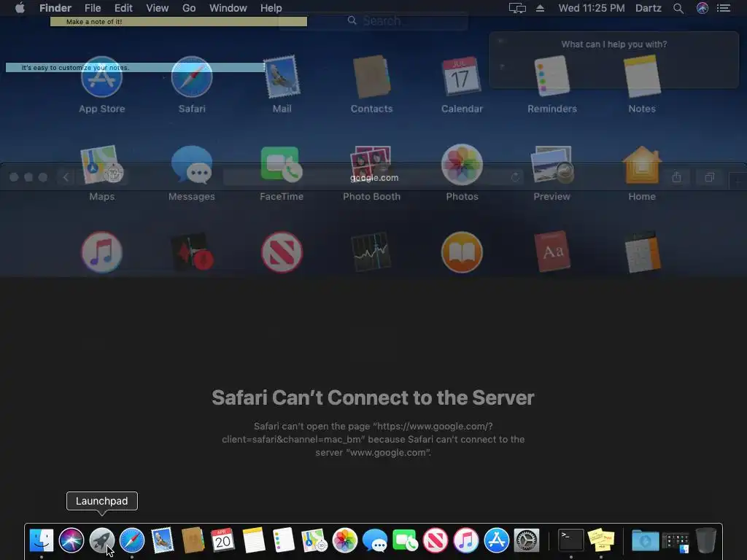This screenshot has height=560, width=747.
Task: Open Calendar icon showing 20 in Dock
Action: coord(222,540)
